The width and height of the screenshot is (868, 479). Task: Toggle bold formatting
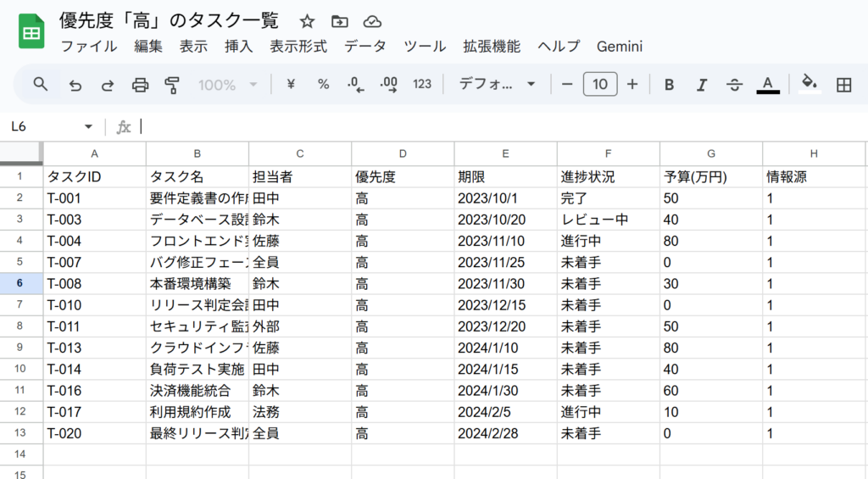(x=669, y=84)
